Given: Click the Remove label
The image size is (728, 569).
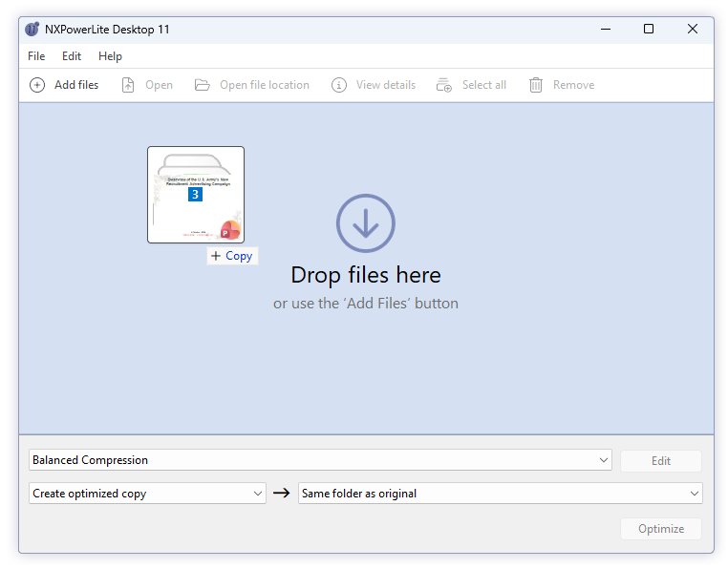Looking at the screenshot, I should (x=573, y=85).
